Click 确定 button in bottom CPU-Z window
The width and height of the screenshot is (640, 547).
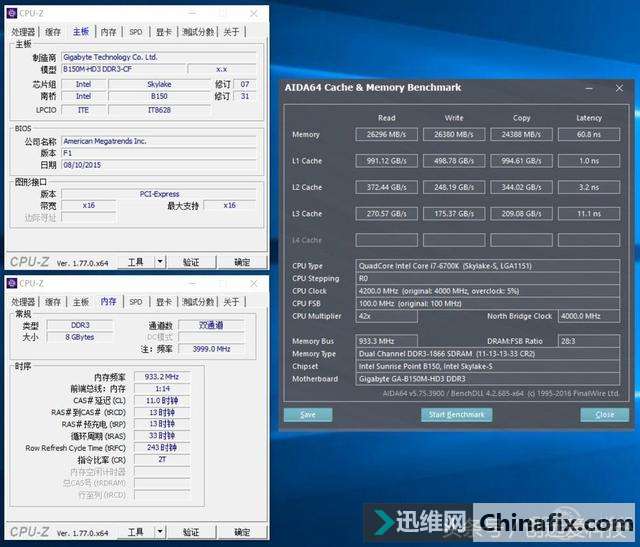point(242,532)
